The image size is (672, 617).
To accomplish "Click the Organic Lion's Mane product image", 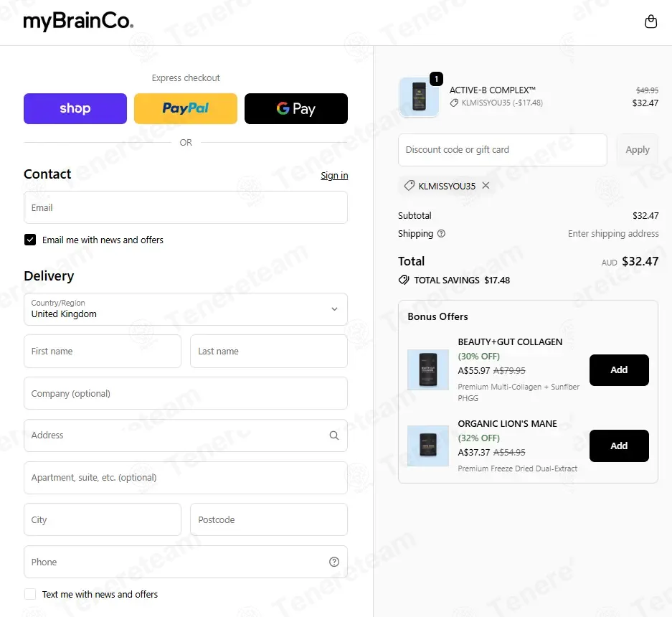I will [427, 446].
